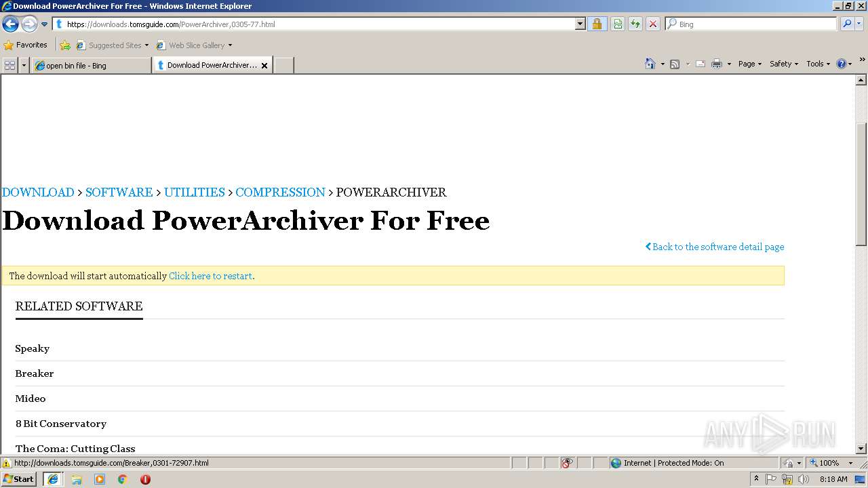Open the Breaker related software entry
The image size is (868, 488).
click(35, 373)
